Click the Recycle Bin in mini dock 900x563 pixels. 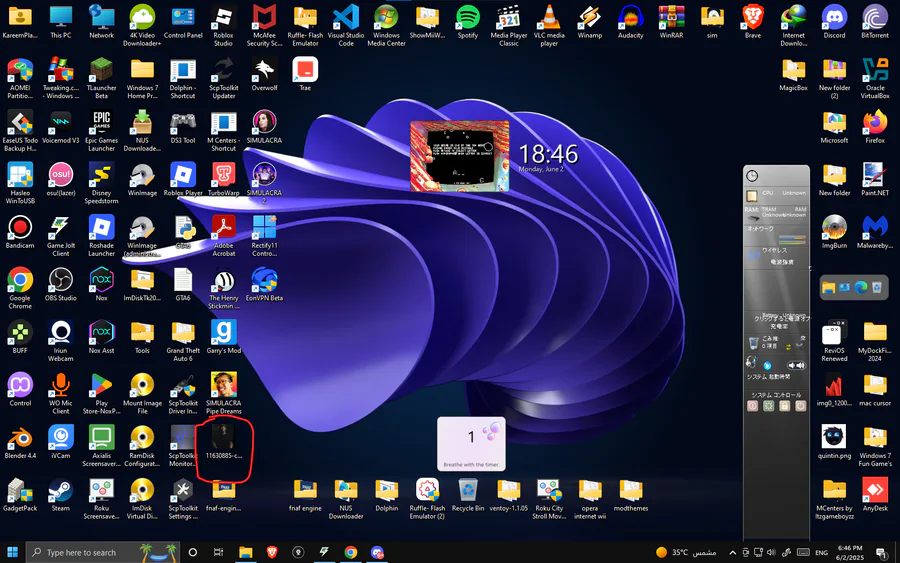coord(876,288)
